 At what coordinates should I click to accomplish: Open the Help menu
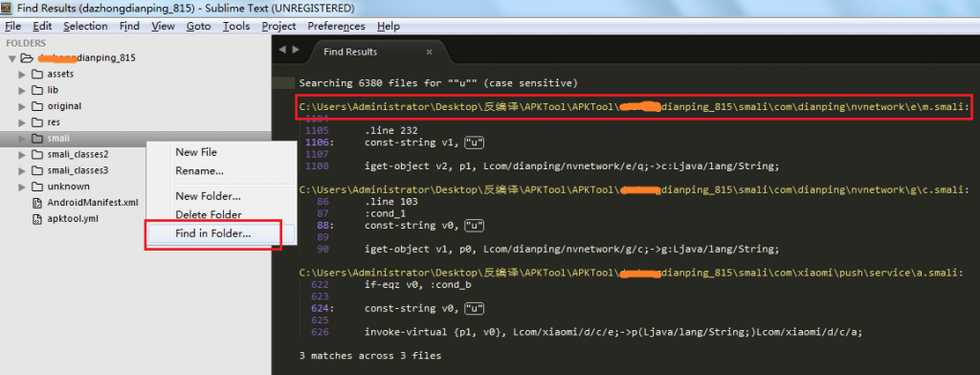[x=389, y=26]
